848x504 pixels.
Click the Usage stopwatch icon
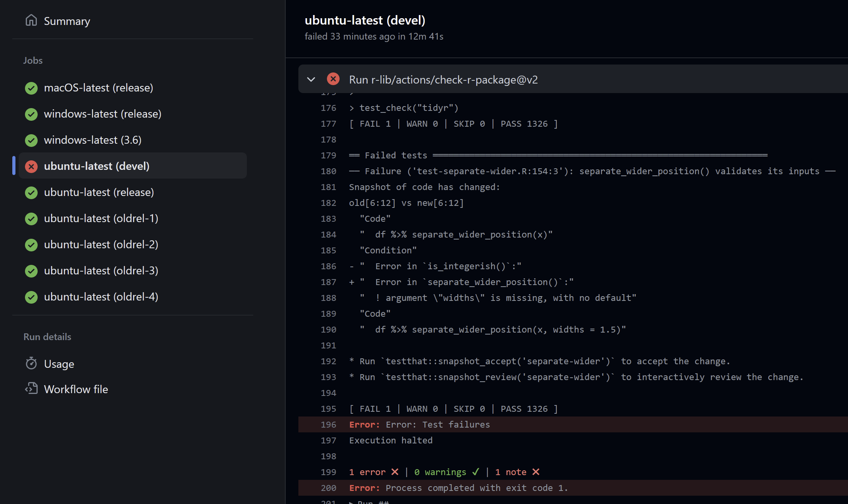[31, 363]
